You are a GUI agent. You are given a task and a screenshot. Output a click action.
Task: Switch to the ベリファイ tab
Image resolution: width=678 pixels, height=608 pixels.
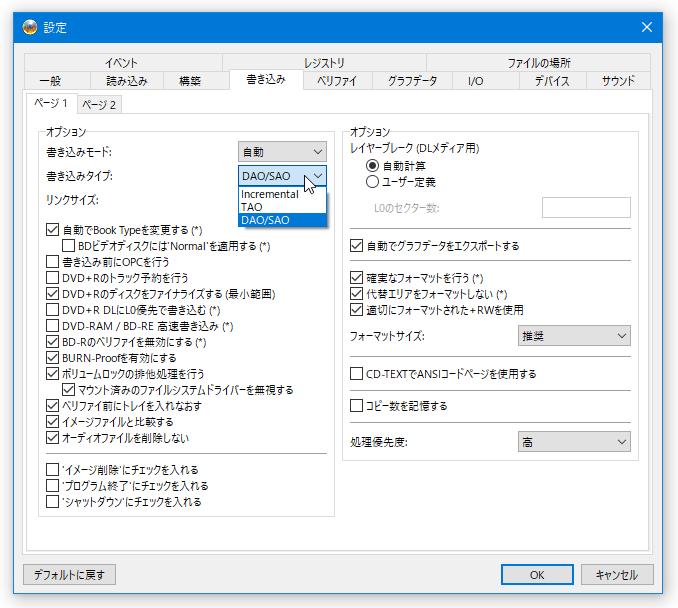point(337,81)
